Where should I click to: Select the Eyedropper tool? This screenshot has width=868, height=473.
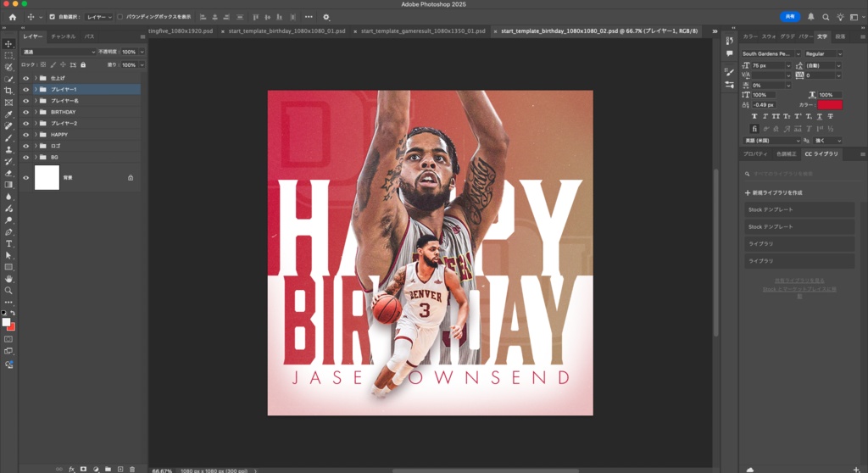(8, 114)
